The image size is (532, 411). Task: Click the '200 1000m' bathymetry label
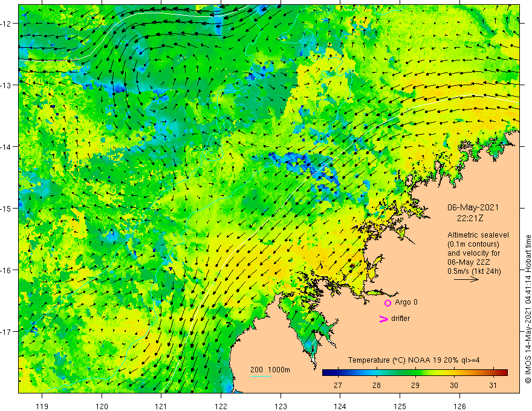click(270, 370)
